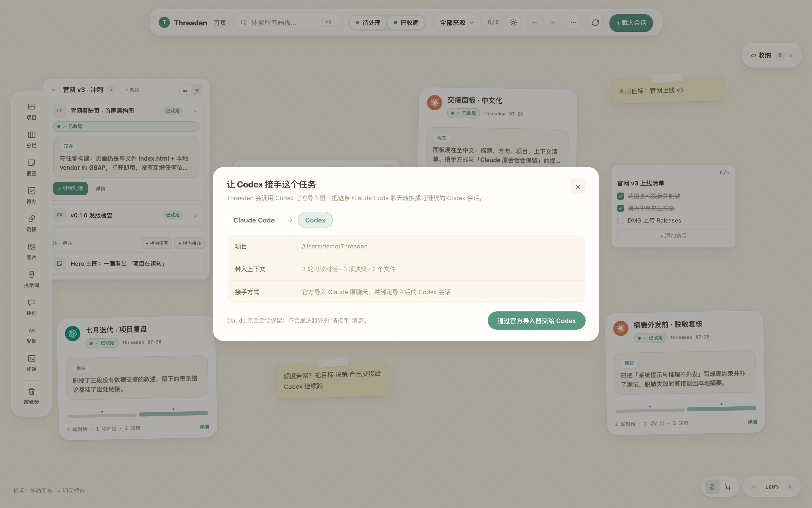This screenshot has height=508, width=812.
Task: Launch the 终端 terminal tool
Action: tap(31, 363)
